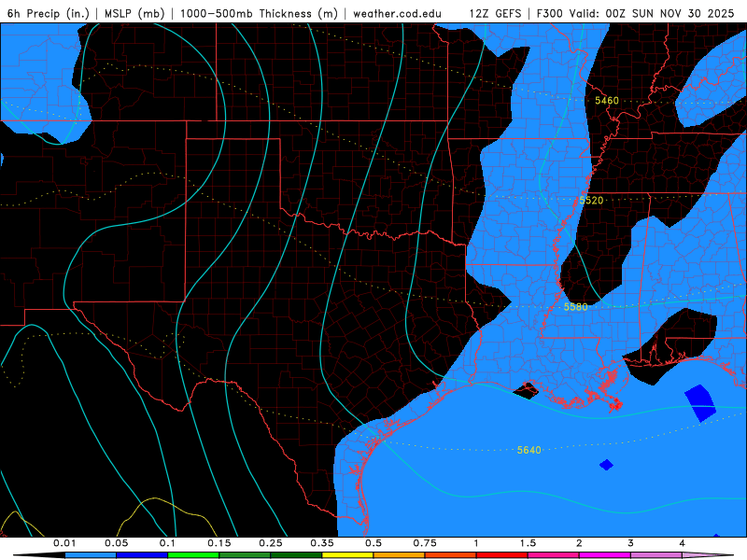Select the dark blue 0.05 legend swatch
Image resolution: width=747 pixels, height=560 pixels.
point(142,555)
